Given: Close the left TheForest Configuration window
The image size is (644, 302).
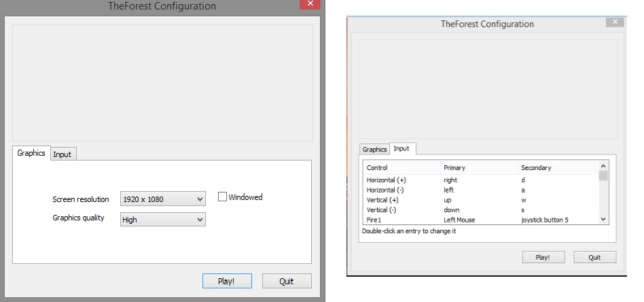Looking at the screenshot, I should 310,3.
